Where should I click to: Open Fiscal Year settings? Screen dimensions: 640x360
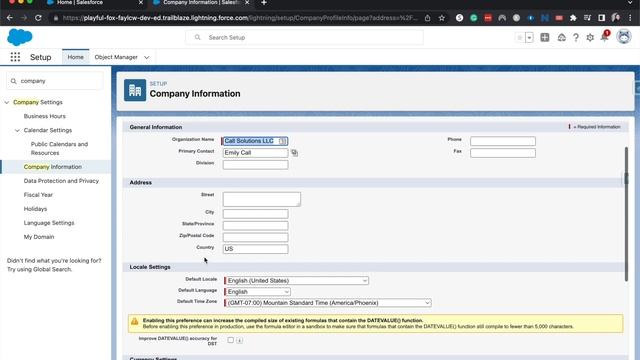(x=38, y=195)
